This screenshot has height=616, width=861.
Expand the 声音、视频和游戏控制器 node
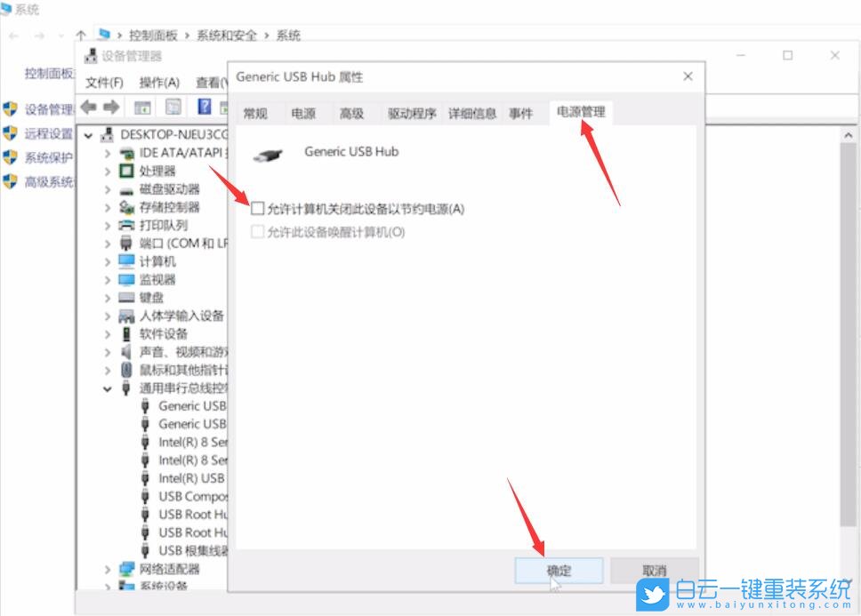108,352
